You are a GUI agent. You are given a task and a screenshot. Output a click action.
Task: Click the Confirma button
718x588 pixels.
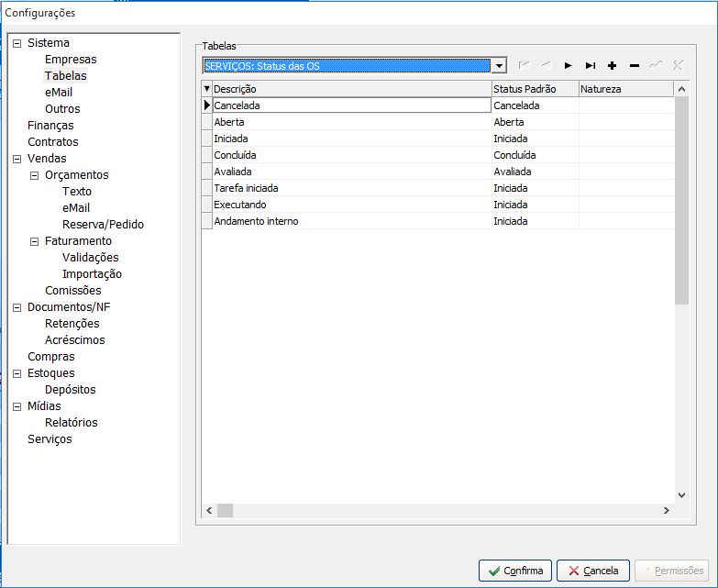[x=515, y=571]
